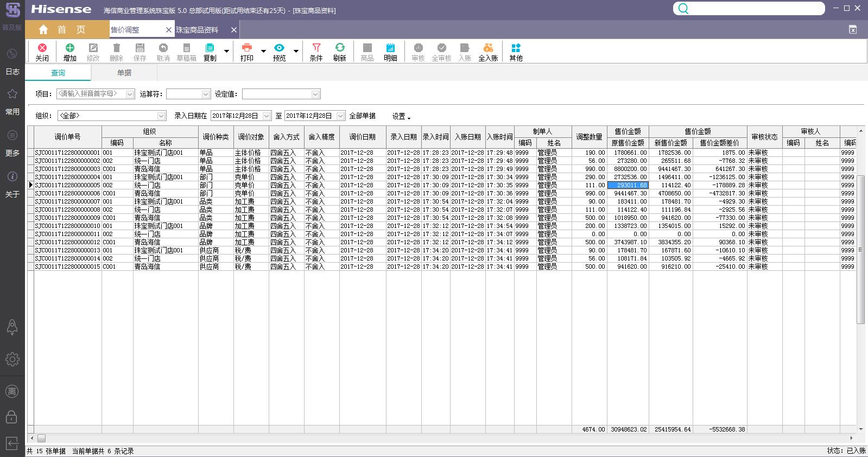868x457 pixels.
Task: Expand the 运算符 operator dropdown
Action: (x=205, y=94)
